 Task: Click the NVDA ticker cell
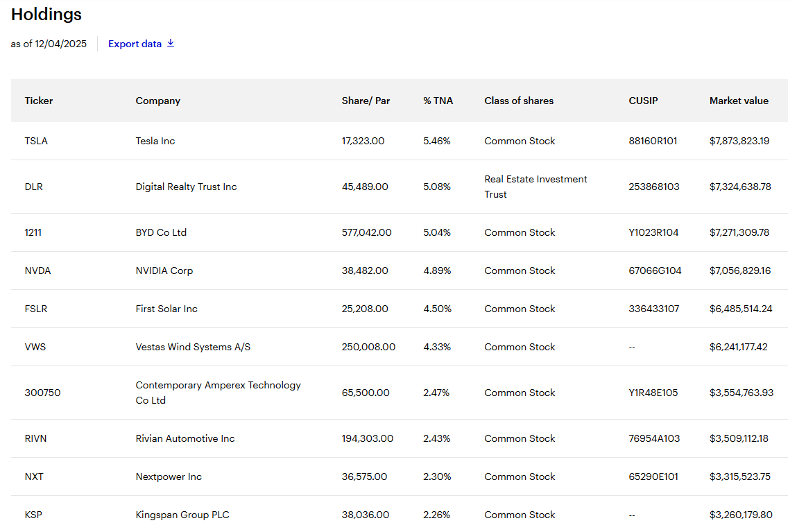coord(37,271)
